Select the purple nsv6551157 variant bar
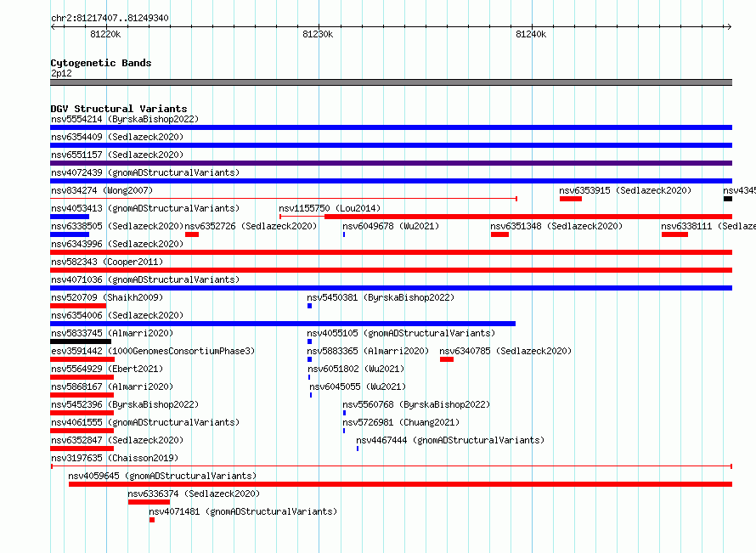 pos(391,163)
